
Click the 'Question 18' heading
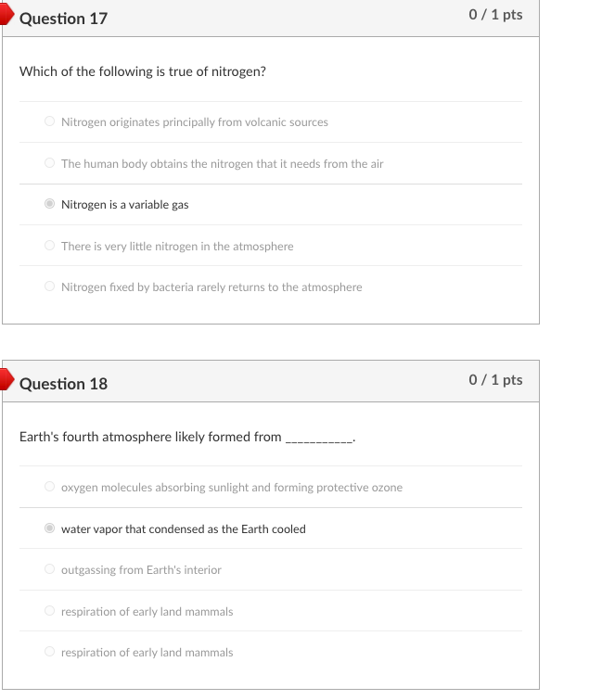point(63,384)
